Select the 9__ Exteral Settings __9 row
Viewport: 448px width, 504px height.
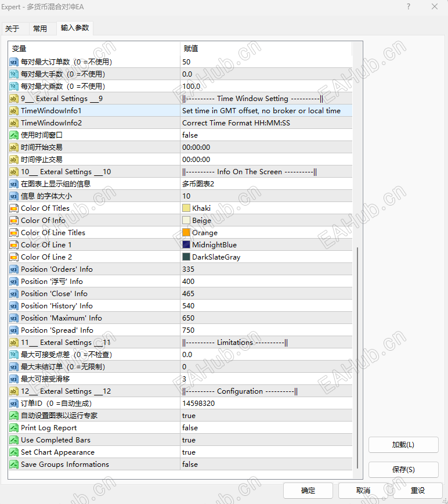pyautogui.click(x=180, y=99)
